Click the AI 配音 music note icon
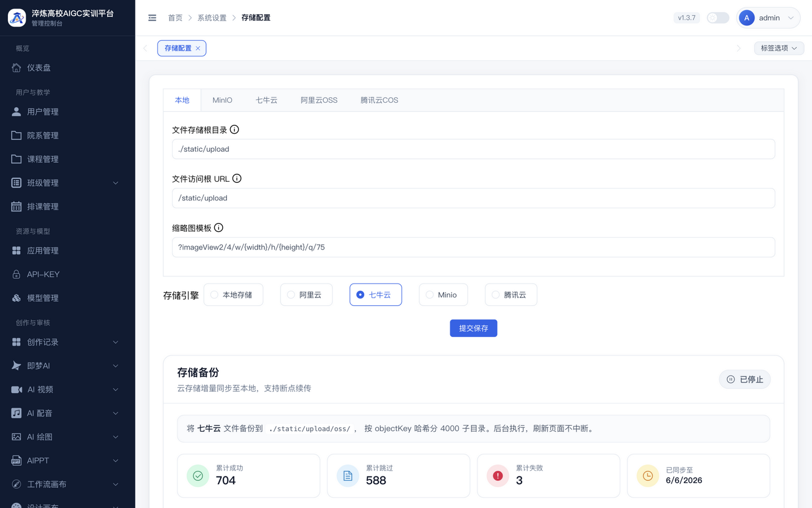812x508 pixels. tap(16, 413)
